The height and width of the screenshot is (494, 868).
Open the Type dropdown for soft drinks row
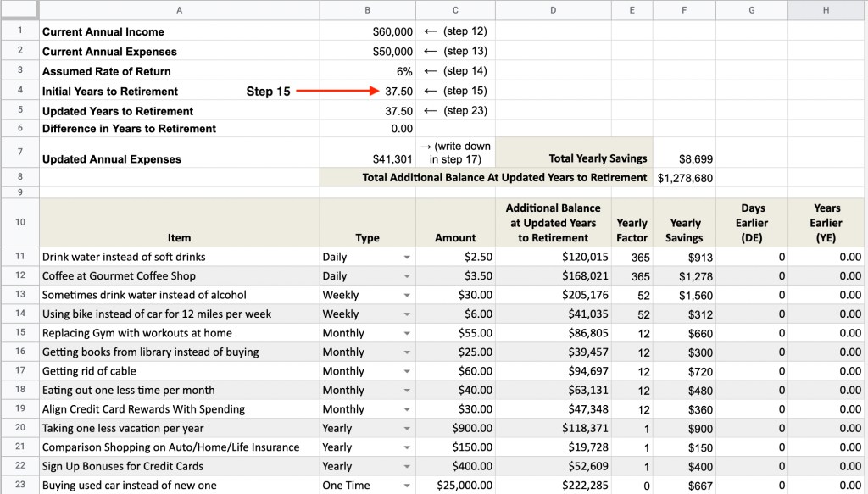point(407,257)
